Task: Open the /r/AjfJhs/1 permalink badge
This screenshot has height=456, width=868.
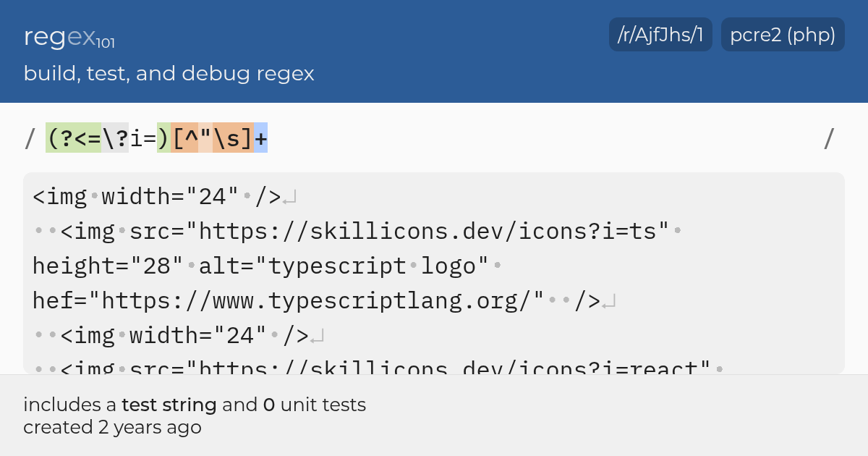Action: tap(661, 35)
